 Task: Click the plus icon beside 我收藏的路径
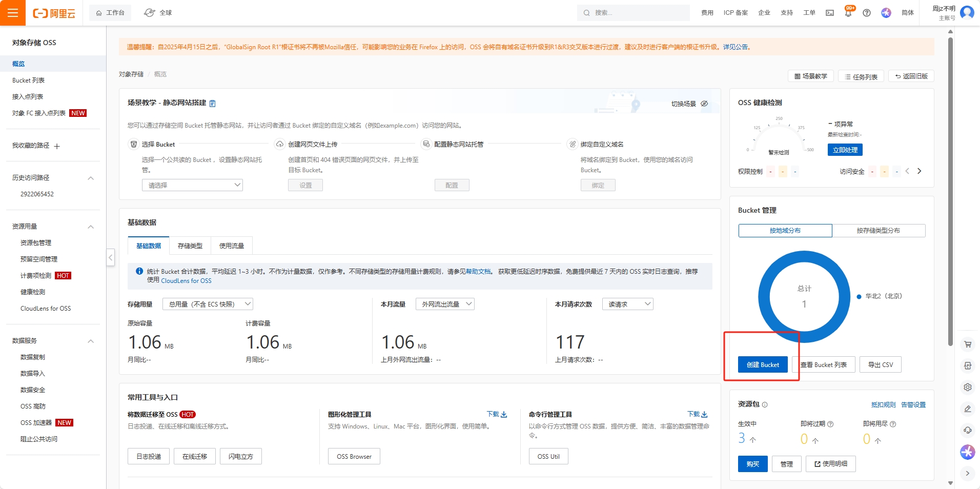[57, 146]
